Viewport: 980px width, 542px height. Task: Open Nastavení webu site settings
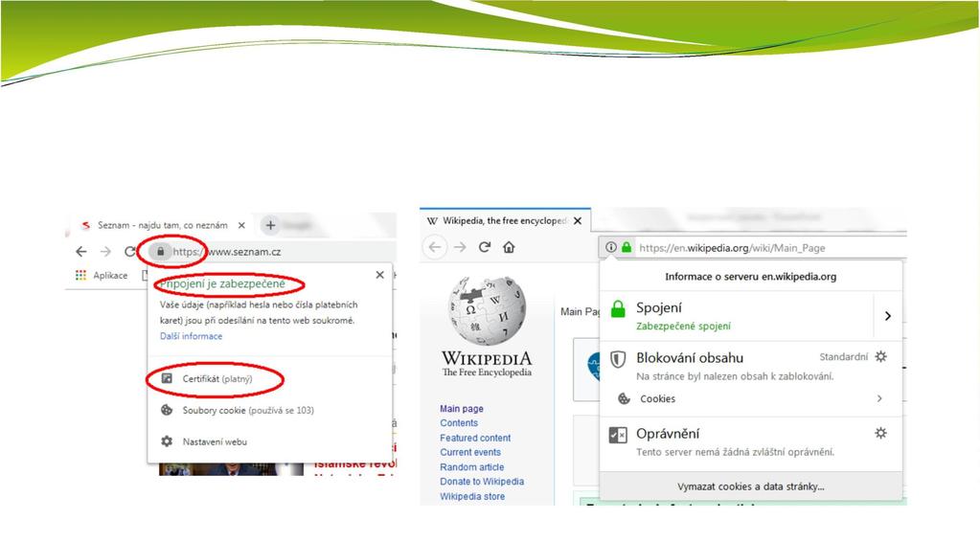pos(204,441)
